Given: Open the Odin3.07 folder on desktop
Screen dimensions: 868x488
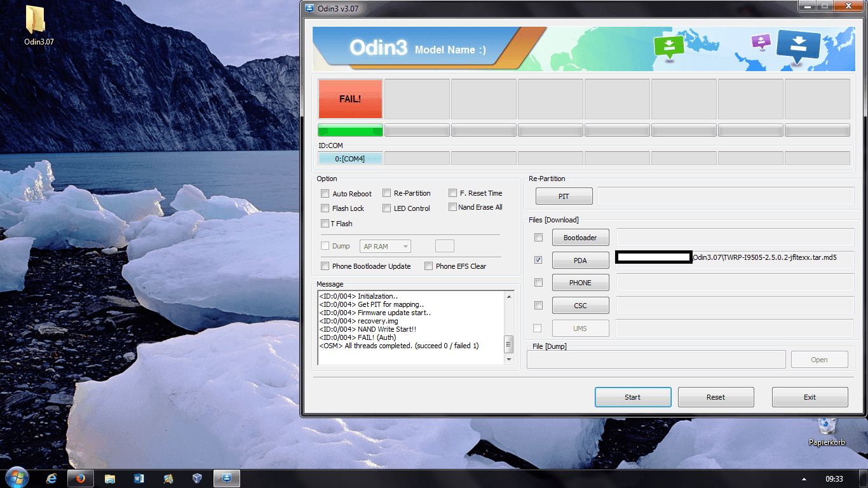Looking at the screenshot, I should pyautogui.click(x=39, y=25).
